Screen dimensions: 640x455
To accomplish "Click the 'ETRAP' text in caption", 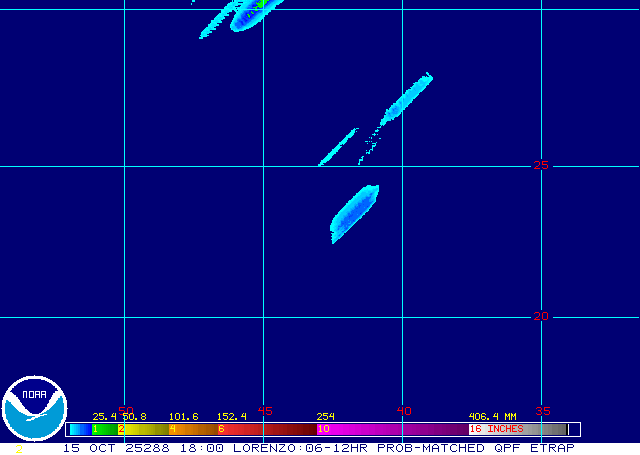I will pyautogui.click(x=552, y=447).
